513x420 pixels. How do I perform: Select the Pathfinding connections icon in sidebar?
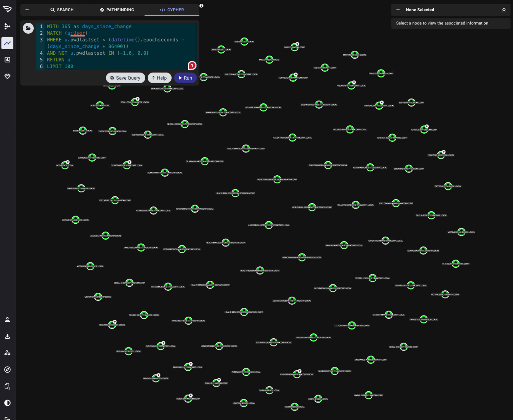pos(7,26)
